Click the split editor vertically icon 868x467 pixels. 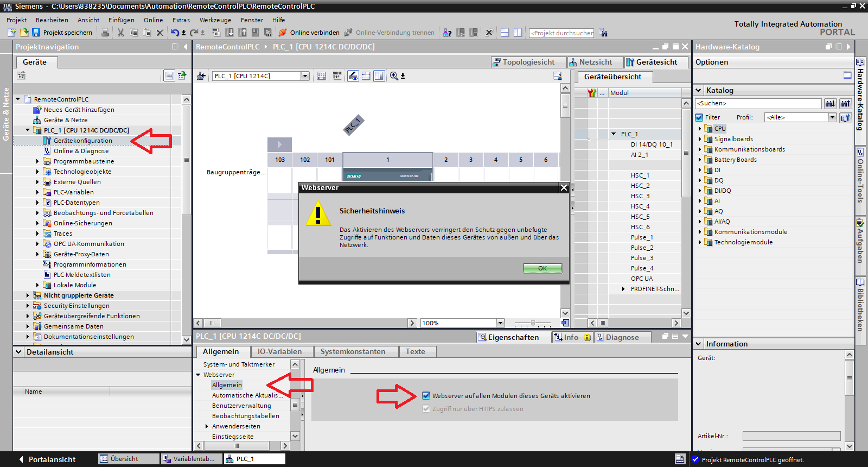click(518, 33)
